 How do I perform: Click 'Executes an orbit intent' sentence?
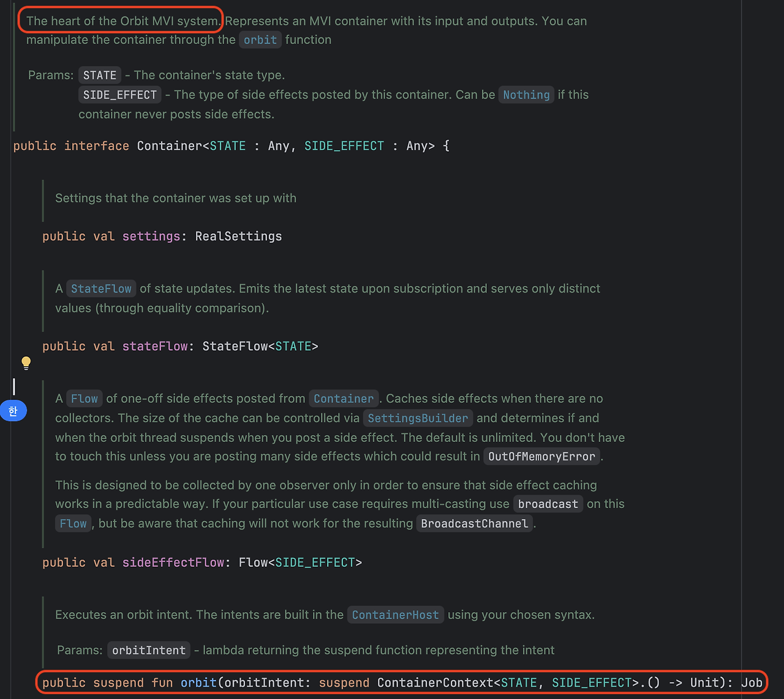click(124, 615)
